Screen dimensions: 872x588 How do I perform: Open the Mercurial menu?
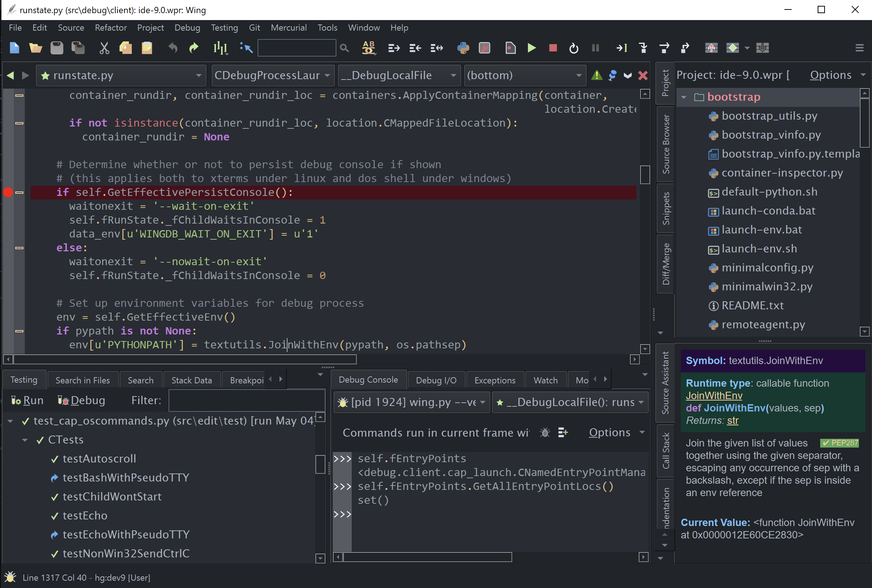tap(288, 27)
